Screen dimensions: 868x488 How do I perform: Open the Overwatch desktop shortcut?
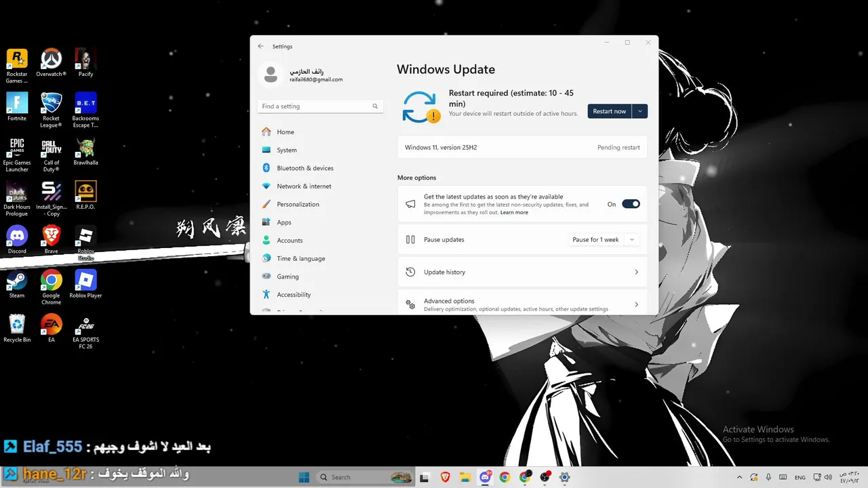(x=51, y=62)
